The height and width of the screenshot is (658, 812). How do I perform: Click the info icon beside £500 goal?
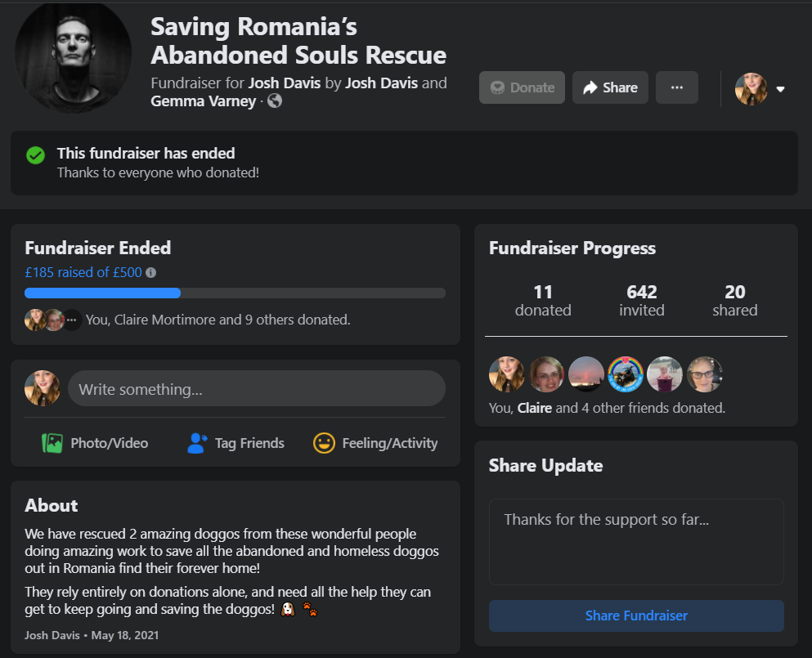150,273
